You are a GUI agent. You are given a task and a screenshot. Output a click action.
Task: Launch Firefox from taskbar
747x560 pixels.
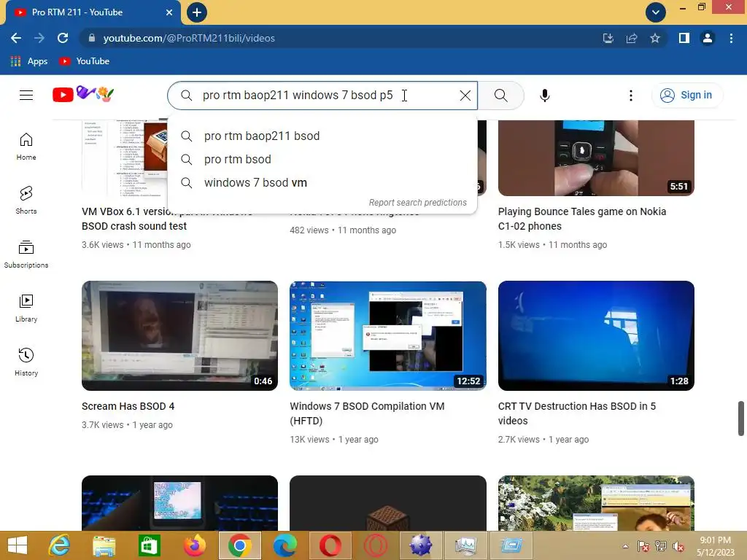click(x=194, y=545)
